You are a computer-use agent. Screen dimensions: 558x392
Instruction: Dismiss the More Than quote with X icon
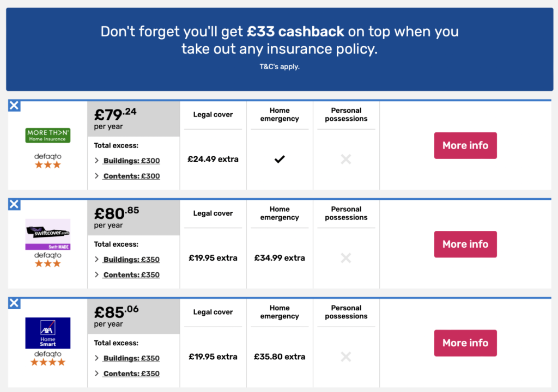point(14,106)
